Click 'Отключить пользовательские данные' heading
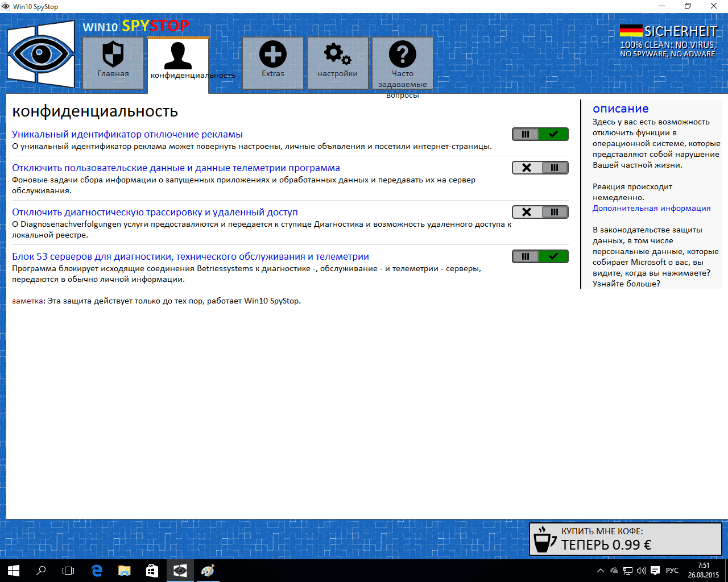This screenshot has width=728, height=582. click(176, 168)
